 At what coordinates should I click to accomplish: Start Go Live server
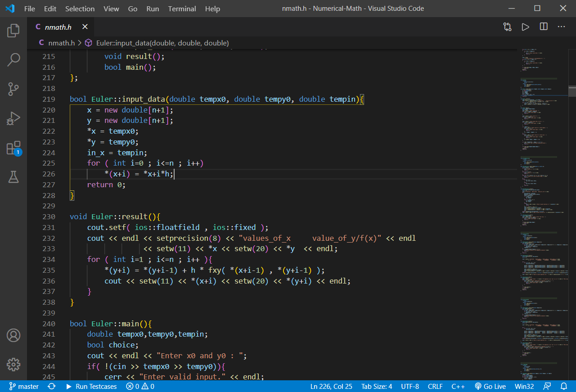click(490, 386)
